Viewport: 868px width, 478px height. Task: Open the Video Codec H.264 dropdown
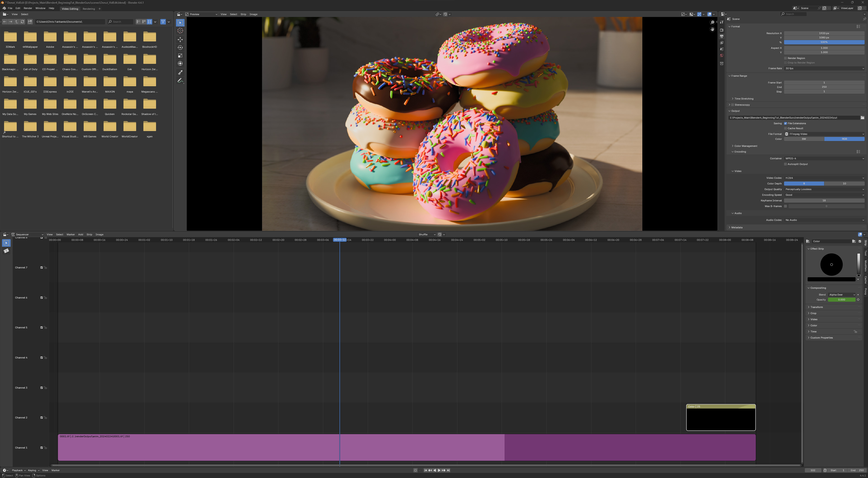coord(824,178)
